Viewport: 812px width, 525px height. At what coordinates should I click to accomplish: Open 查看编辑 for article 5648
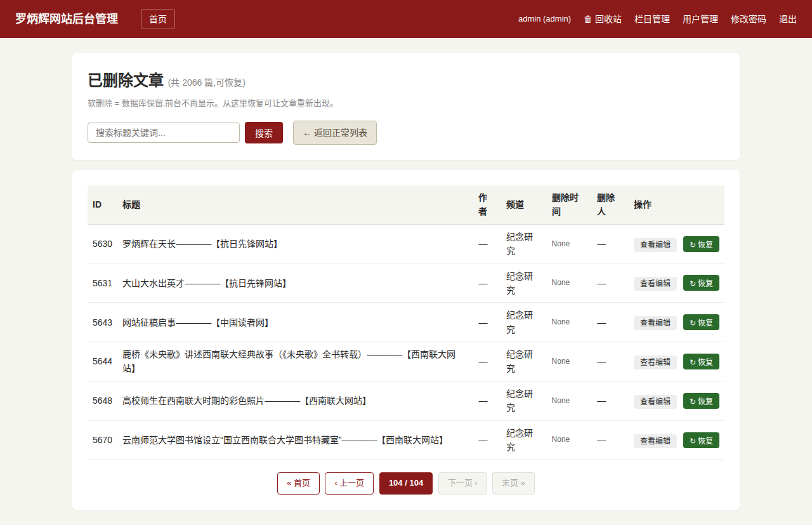click(655, 402)
